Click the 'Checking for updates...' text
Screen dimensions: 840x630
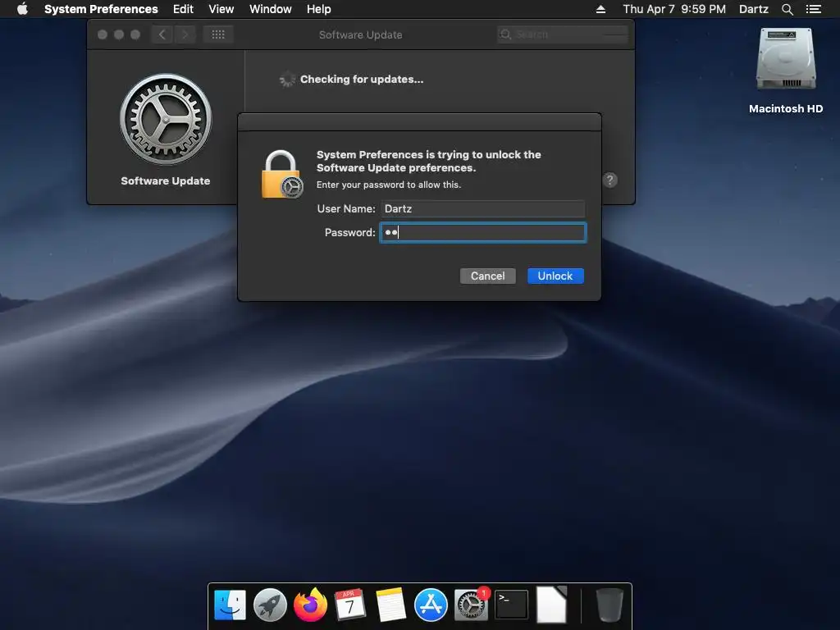tap(362, 80)
